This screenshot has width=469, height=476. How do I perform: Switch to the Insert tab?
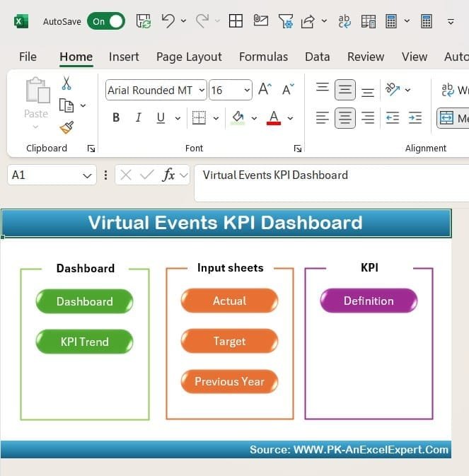click(124, 57)
